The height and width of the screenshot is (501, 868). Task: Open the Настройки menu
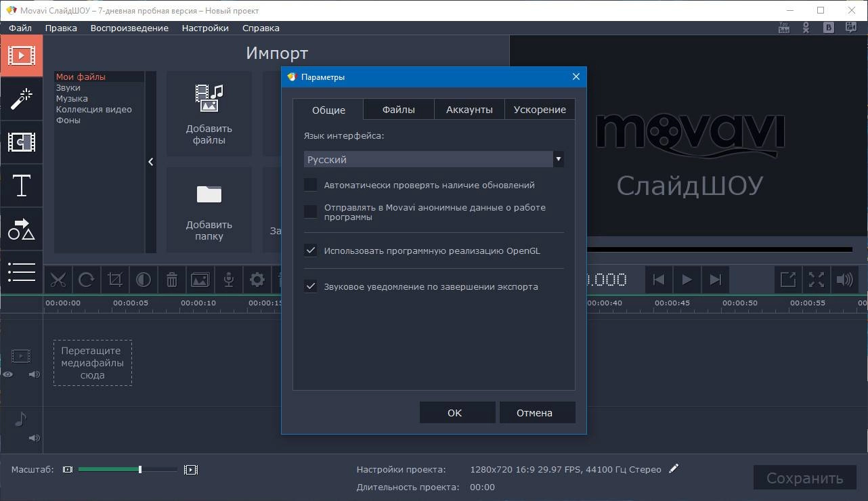pos(205,28)
